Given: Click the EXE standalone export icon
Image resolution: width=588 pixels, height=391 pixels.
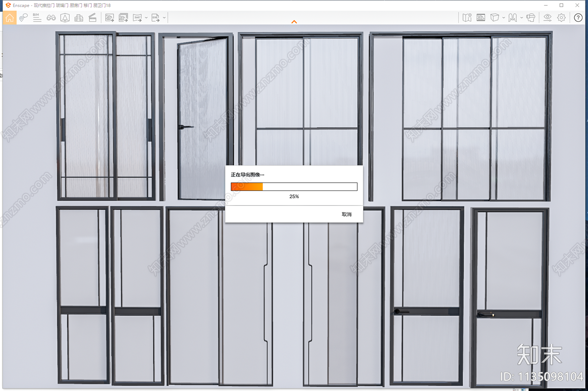Looking at the screenshot, I should pos(155,18).
